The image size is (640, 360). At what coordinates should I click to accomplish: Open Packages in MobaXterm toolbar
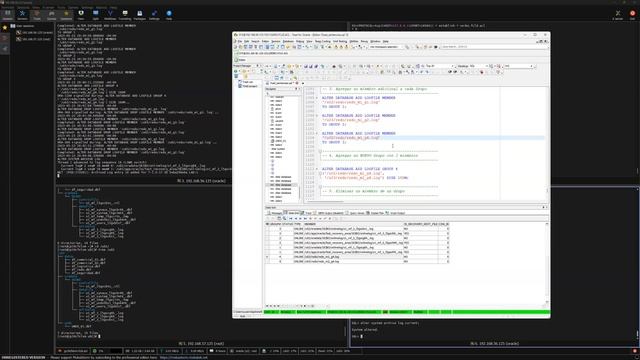pos(140,15)
